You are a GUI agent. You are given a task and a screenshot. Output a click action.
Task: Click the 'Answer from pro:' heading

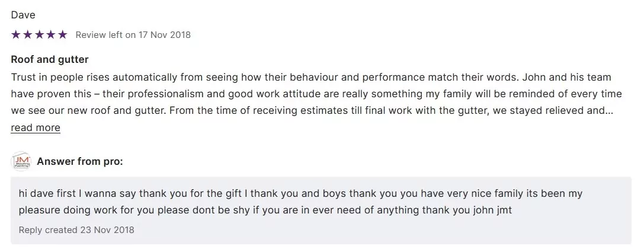pyautogui.click(x=80, y=161)
